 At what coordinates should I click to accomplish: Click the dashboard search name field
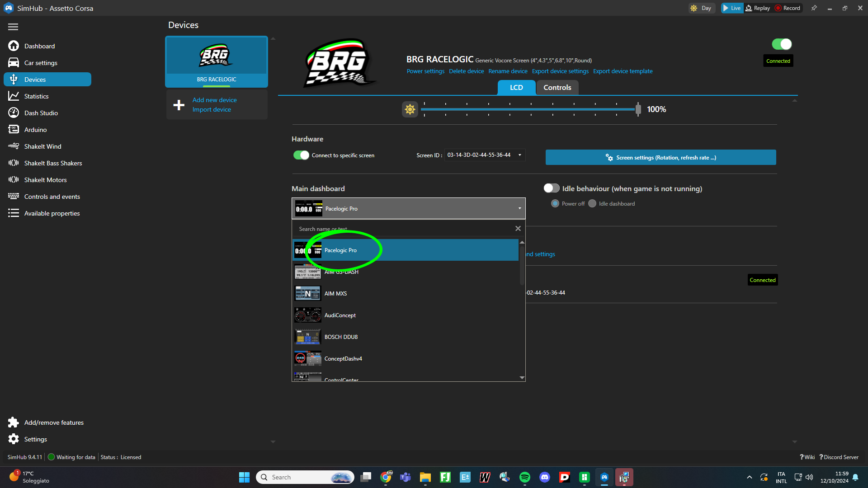[x=404, y=229]
